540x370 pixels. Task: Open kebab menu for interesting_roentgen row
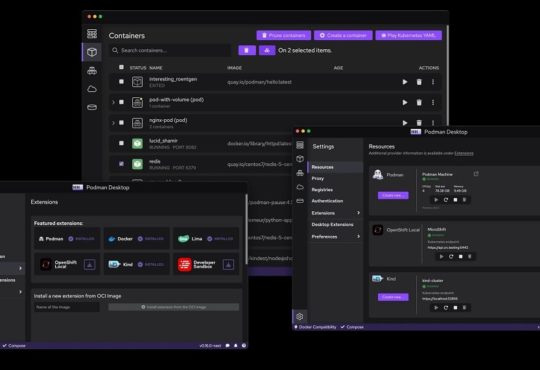433,82
